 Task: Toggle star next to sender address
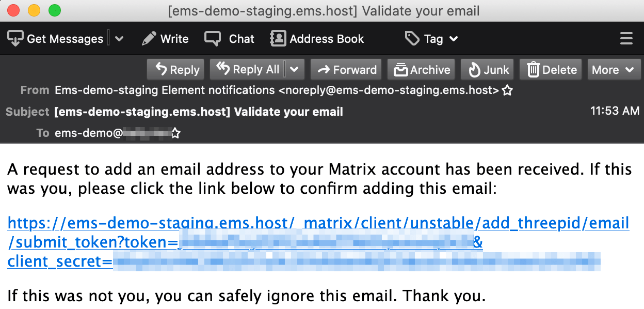[x=507, y=90]
